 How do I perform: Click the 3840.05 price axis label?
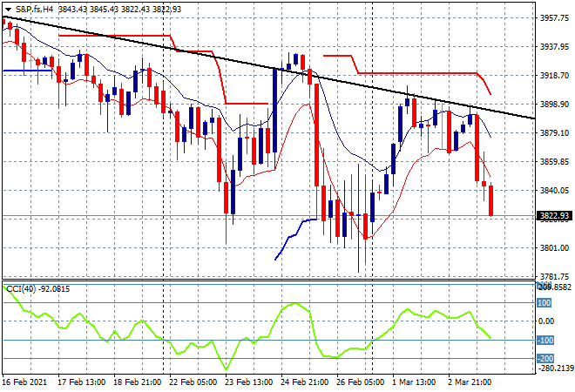pos(554,190)
